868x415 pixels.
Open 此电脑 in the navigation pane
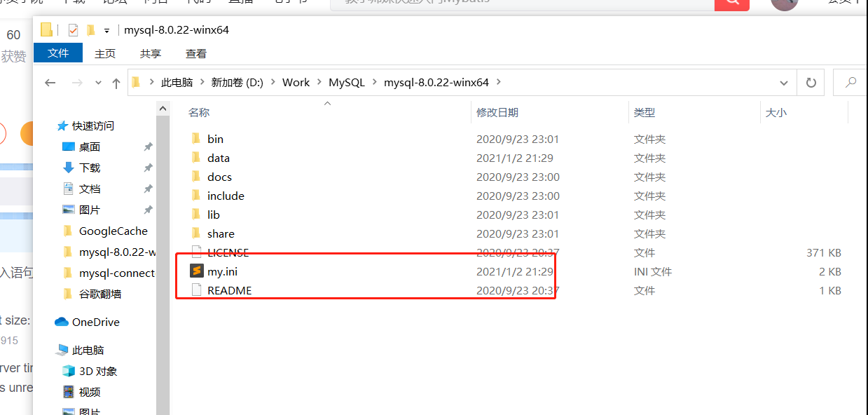(x=88, y=350)
